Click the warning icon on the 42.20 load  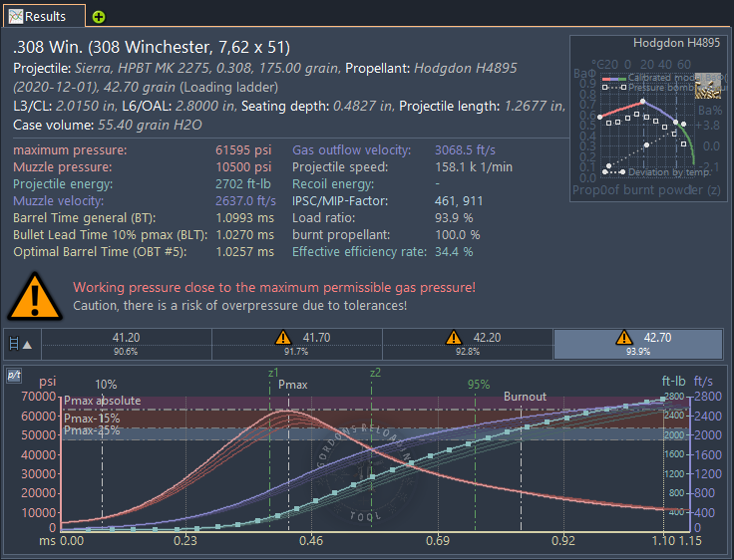(454, 338)
